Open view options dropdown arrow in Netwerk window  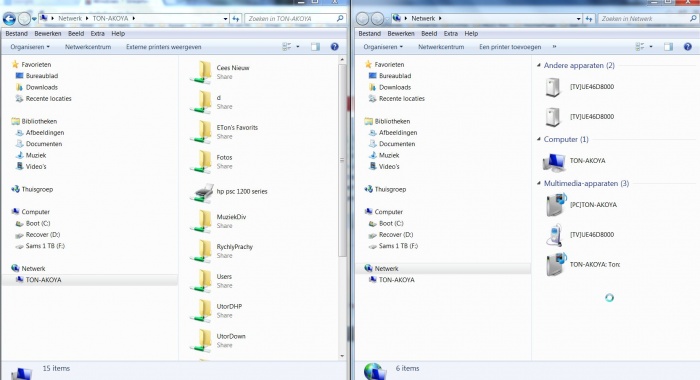coord(651,47)
